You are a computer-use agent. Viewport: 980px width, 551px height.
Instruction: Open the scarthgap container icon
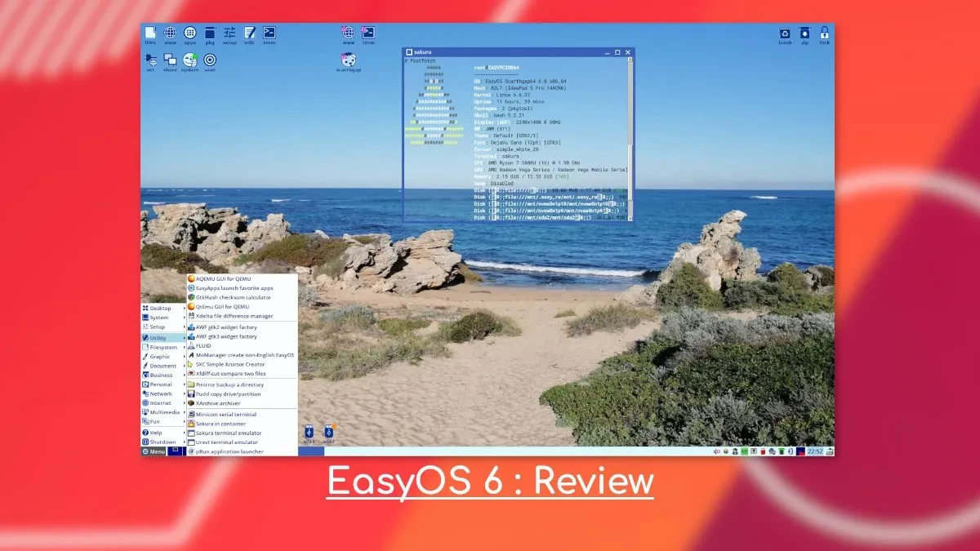[348, 62]
